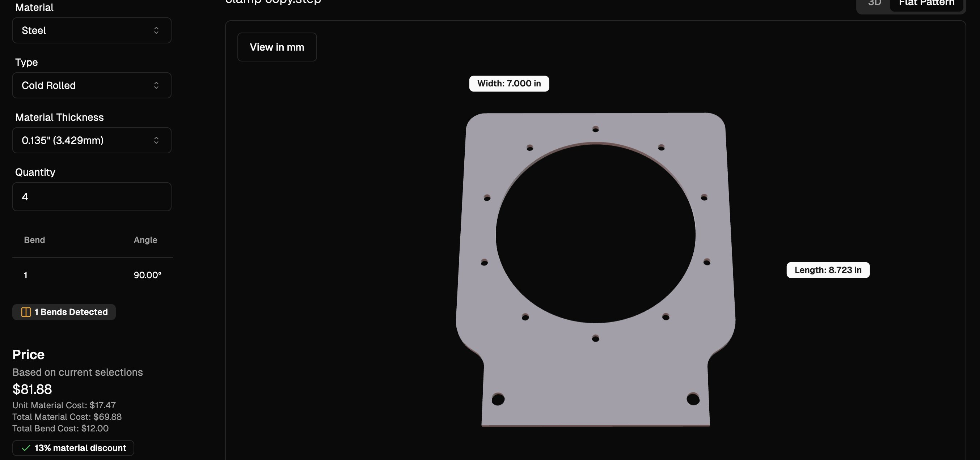980x460 pixels.
Task: Click the Quantity input field
Action: [92, 196]
